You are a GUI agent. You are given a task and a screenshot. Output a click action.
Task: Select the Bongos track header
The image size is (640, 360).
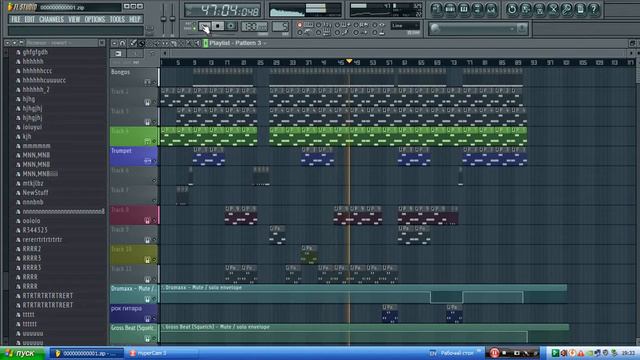(x=134, y=77)
